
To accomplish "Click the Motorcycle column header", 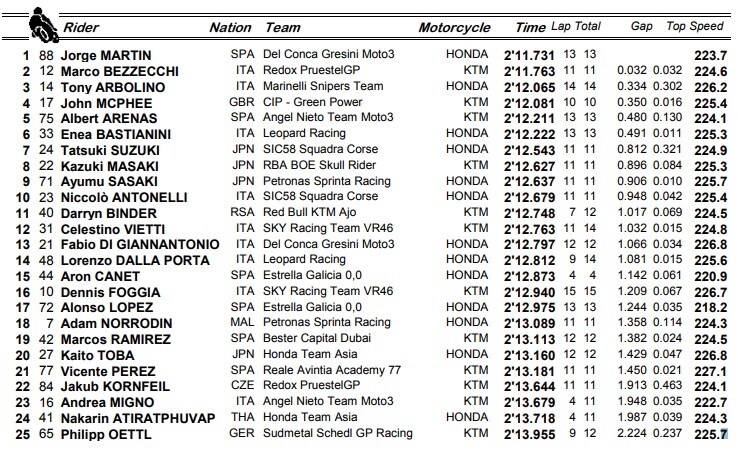I will 455,28.
